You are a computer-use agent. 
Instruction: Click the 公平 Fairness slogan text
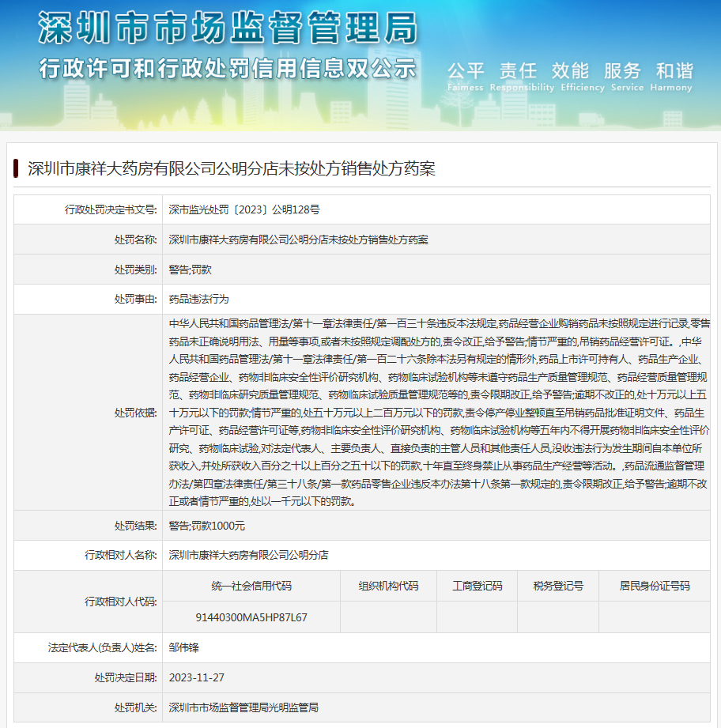(x=465, y=77)
